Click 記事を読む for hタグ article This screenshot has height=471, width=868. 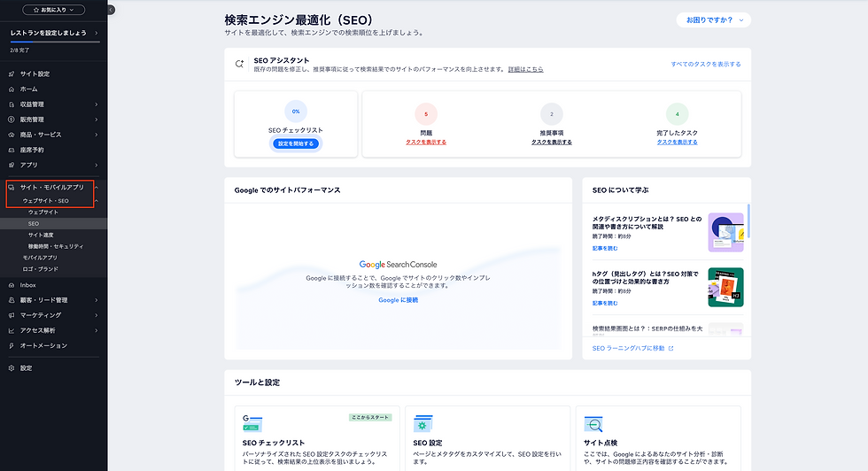click(x=605, y=304)
